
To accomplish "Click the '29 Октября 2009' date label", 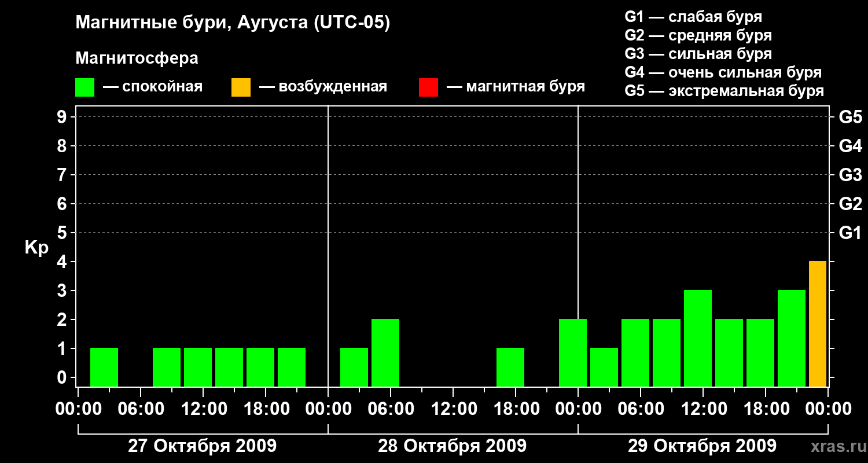I will point(702,446).
